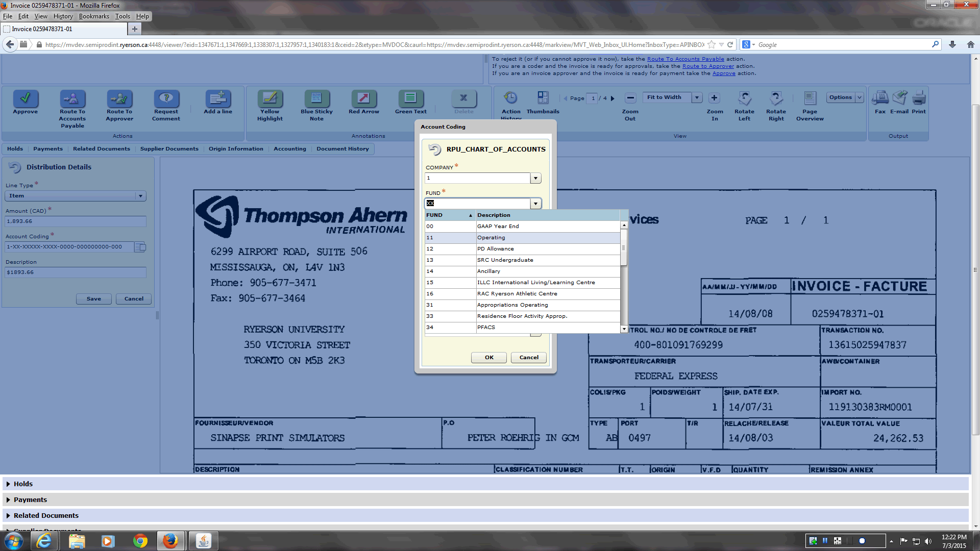Click the Approve checkmark icon

coord(25,98)
